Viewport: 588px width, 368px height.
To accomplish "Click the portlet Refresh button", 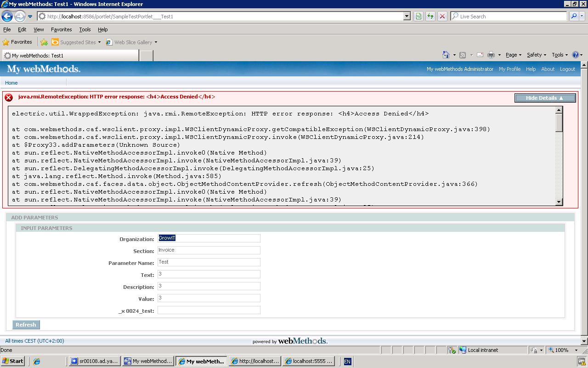I will point(26,325).
